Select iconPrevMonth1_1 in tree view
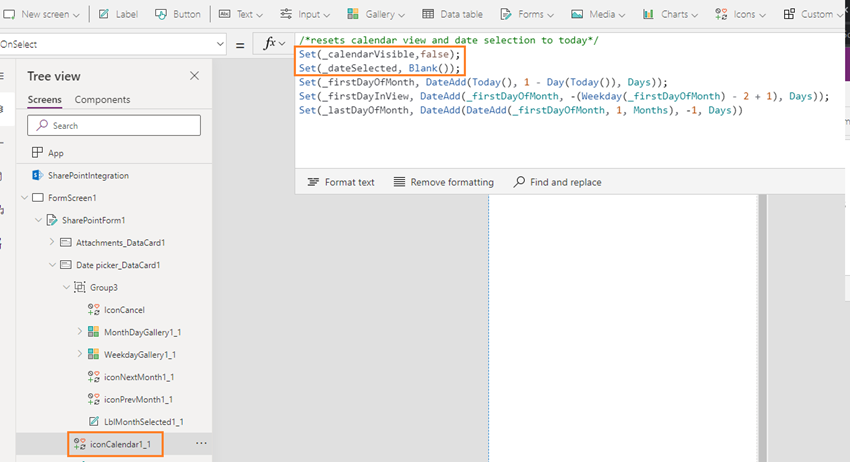This screenshot has height=462, width=850. pos(138,399)
